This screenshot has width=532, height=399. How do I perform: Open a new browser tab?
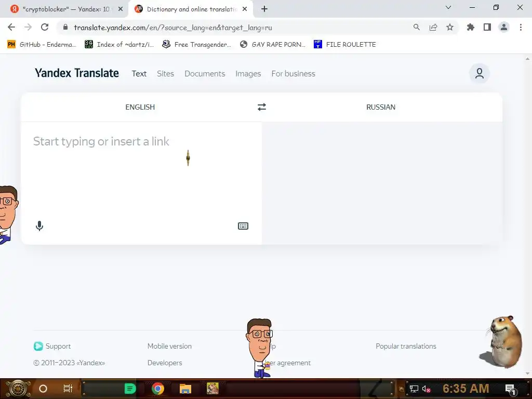pyautogui.click(x=264, y=9)
